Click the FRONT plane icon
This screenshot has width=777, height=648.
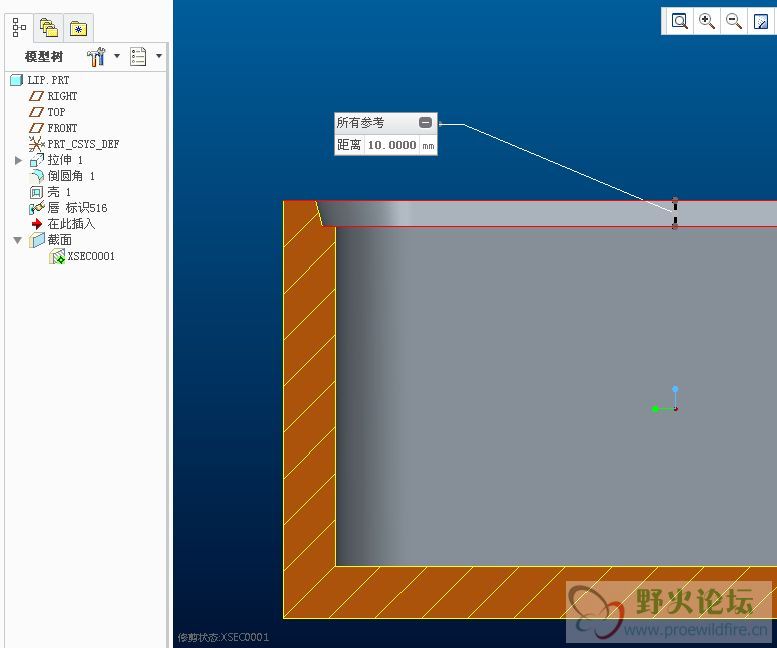coord(36,128)
